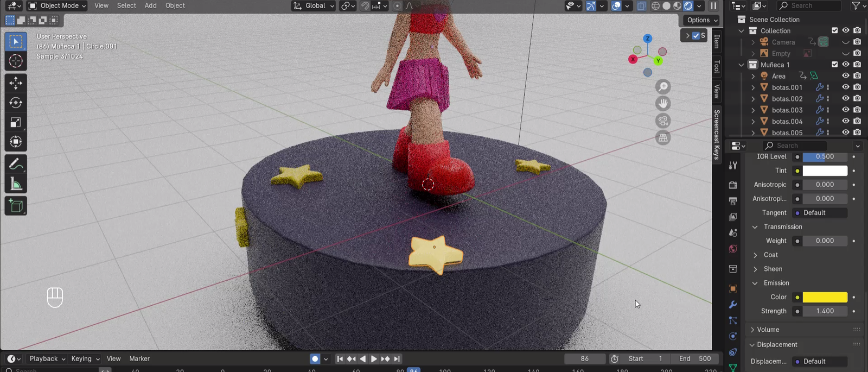
Task: Click the End frame field
Action: pos(696,358)
